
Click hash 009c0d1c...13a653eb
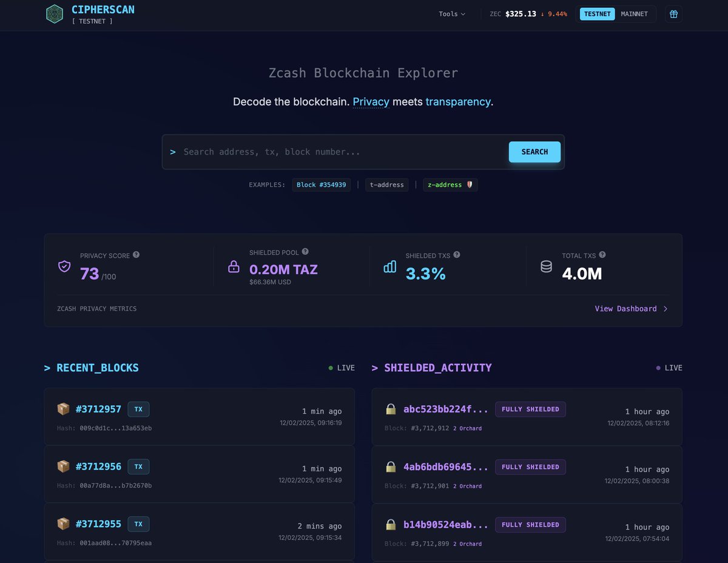point(115,428)
